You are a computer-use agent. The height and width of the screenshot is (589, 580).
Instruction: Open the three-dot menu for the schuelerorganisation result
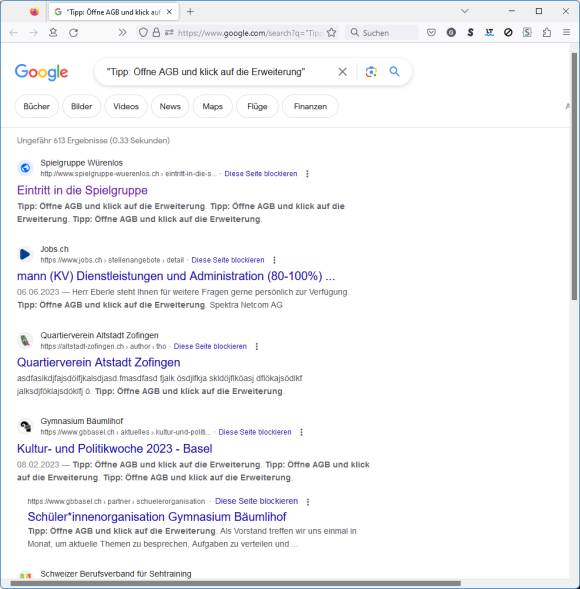point(308,502)
